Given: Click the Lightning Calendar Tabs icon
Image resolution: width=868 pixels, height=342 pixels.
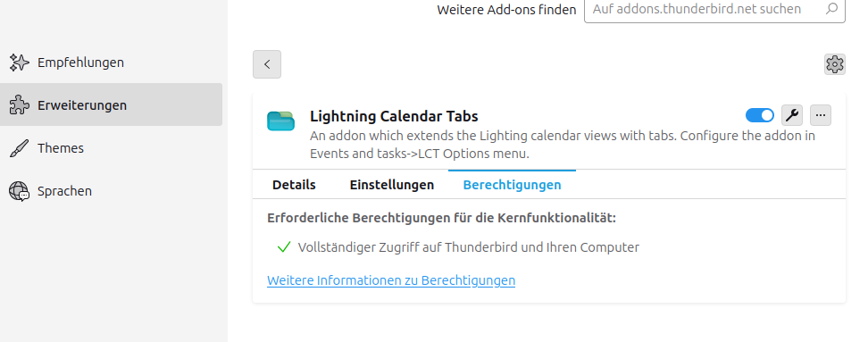Looking at the screenshot, I should (x=281, y=121).
